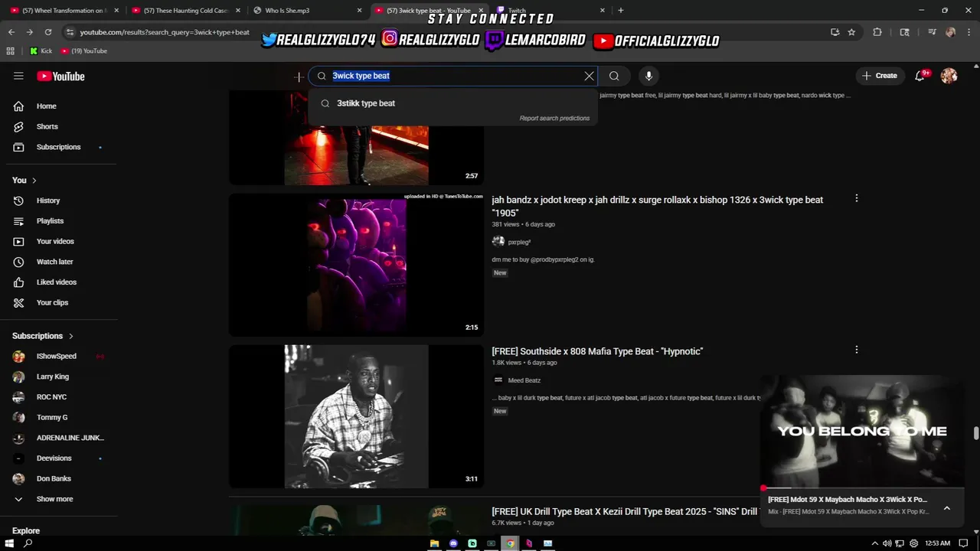The image size is (980, 551).
Task: Switch to the Who Is She.mp3 tab
Action: (306, 11)
